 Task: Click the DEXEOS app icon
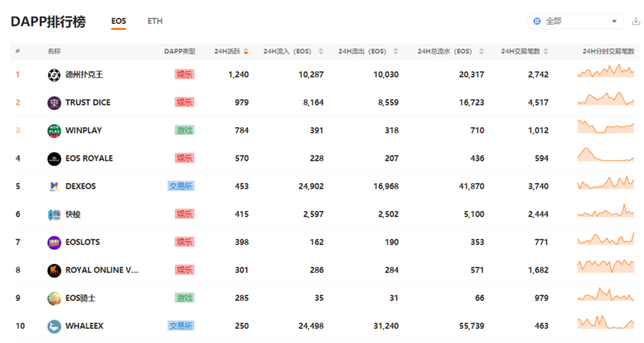(x=54, y=187)
